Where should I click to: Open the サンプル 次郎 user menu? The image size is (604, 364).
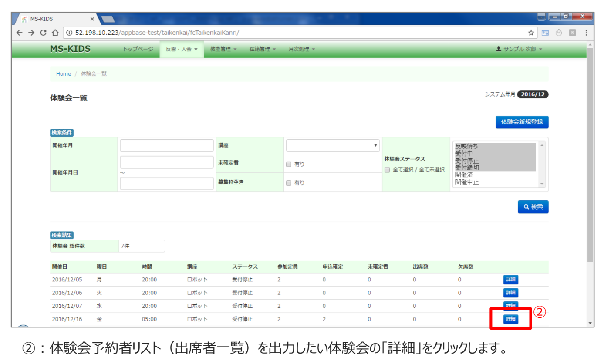[x=519, y=49]
